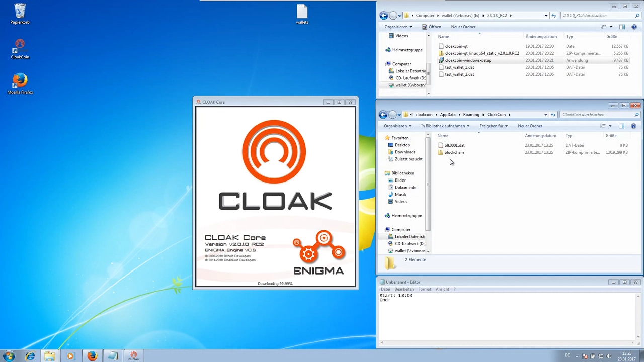
Task: Toggle the preview pane in the CloakCoin window
Action: tap(621, 126)
